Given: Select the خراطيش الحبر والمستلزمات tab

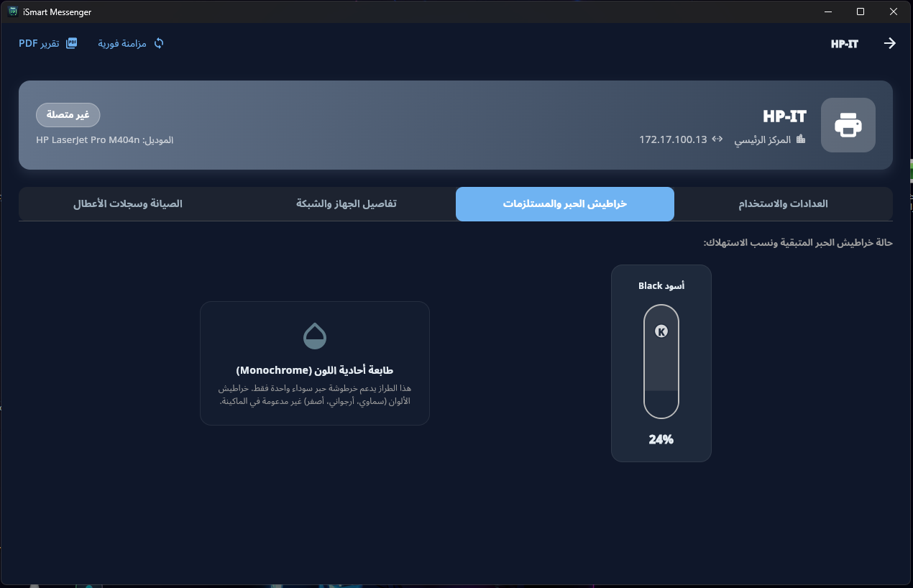Looking at the screenshot, I should (x=565, y=204).
